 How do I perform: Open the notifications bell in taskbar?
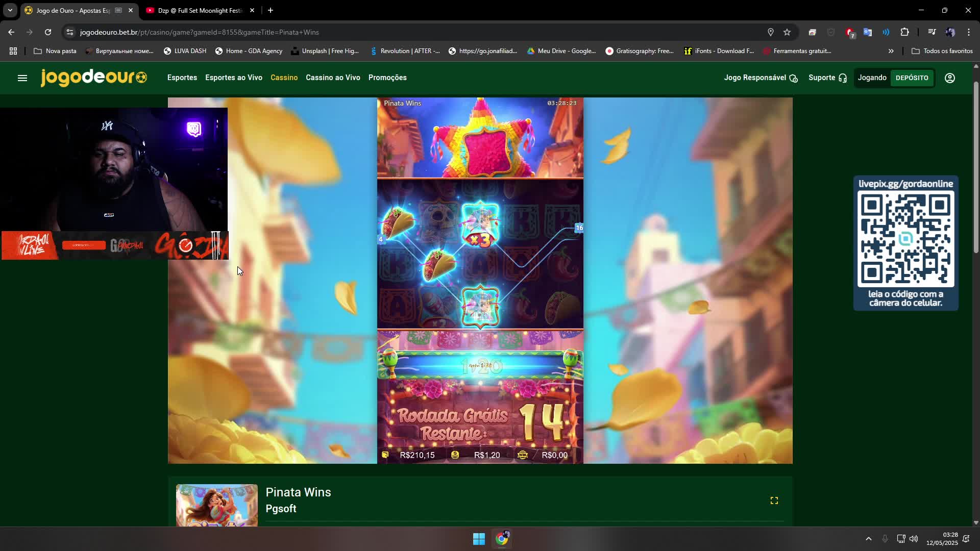point(966,539)
